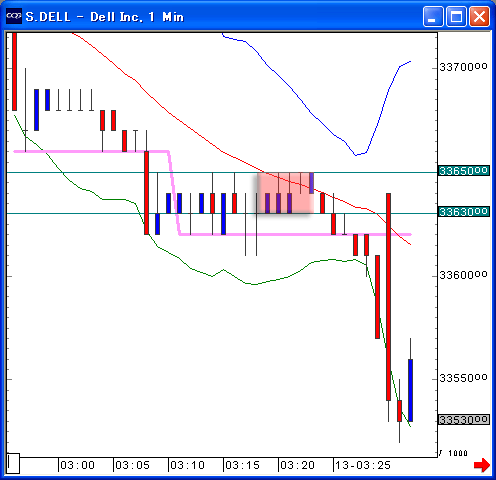This screenshot has height=480, width=496.
Task: Close the Dell Inc. chart window
Action: (480, 16)
